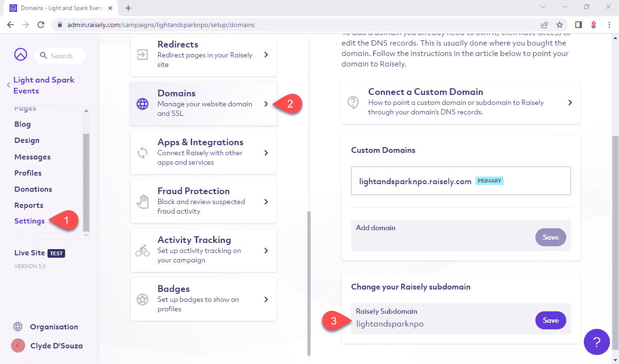Click the site lock icon in address bar
Image resolution: width=619 pixels, height=364 pixels.
click(59, 25)
